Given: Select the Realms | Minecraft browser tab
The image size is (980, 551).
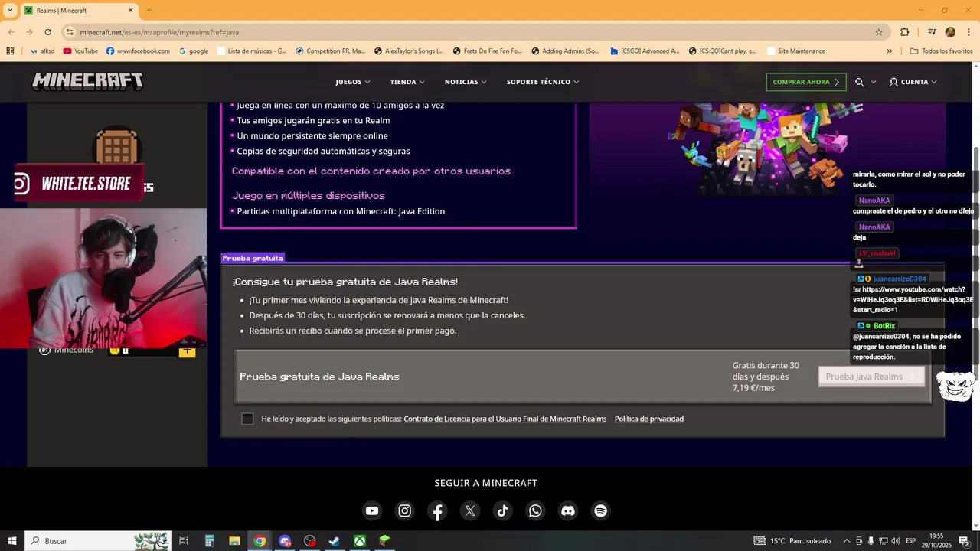Looking at the screenshot, I should pyautogui.click(x=79, y=11).
